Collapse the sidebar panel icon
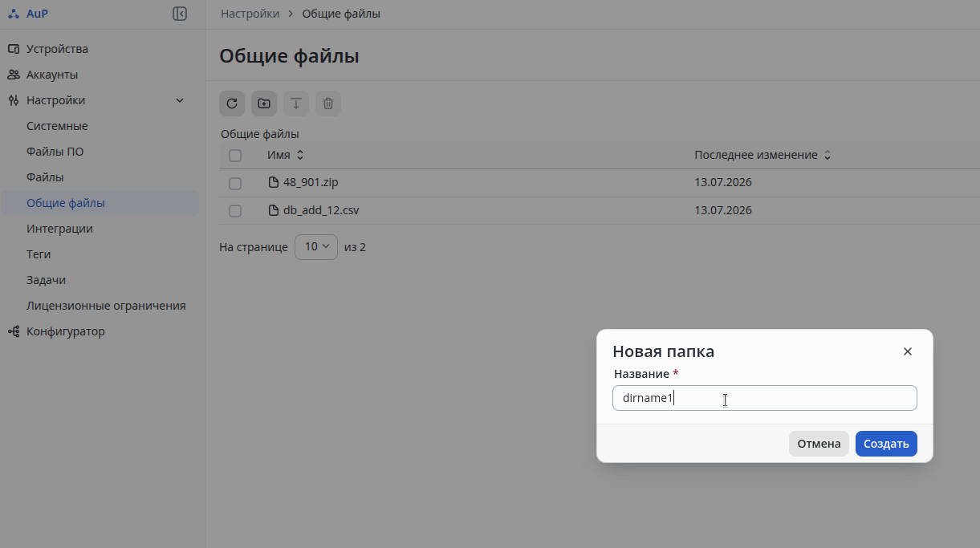The width and height of the screenshot is (980, 548). (x=180, y=14)
